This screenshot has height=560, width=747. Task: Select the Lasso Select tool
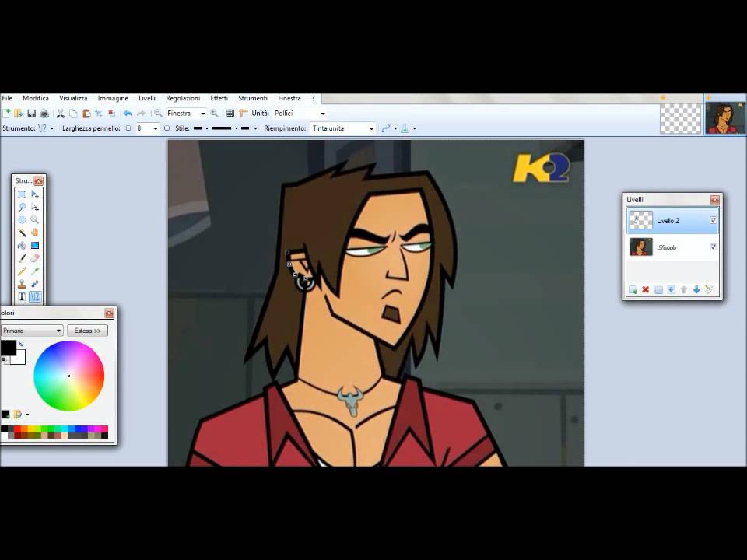pyautogui.click(x=22, y=207)
